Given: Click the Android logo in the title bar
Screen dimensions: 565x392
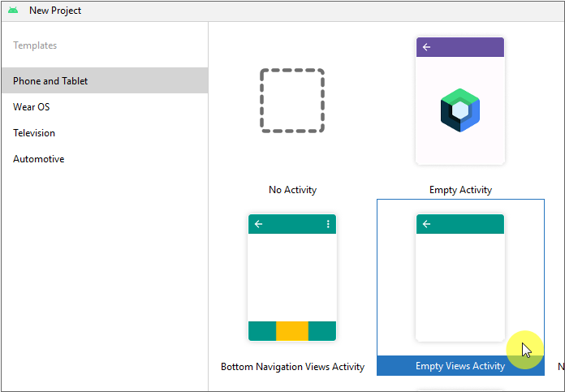Looking at the screenshot, I should (13, 11).
